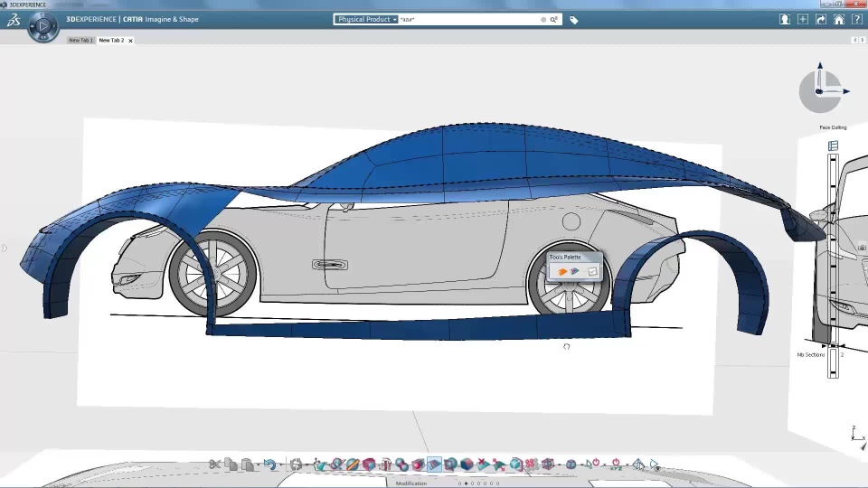Open the Help question mark icon
This screenshot has height=488, width=868.
click(x=855, y=19)
